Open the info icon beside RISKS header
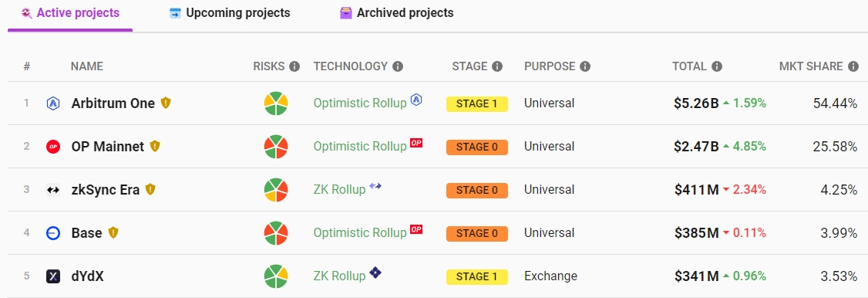Image resolution: width=868 pixels, height=298 pixels. (294, 66)
